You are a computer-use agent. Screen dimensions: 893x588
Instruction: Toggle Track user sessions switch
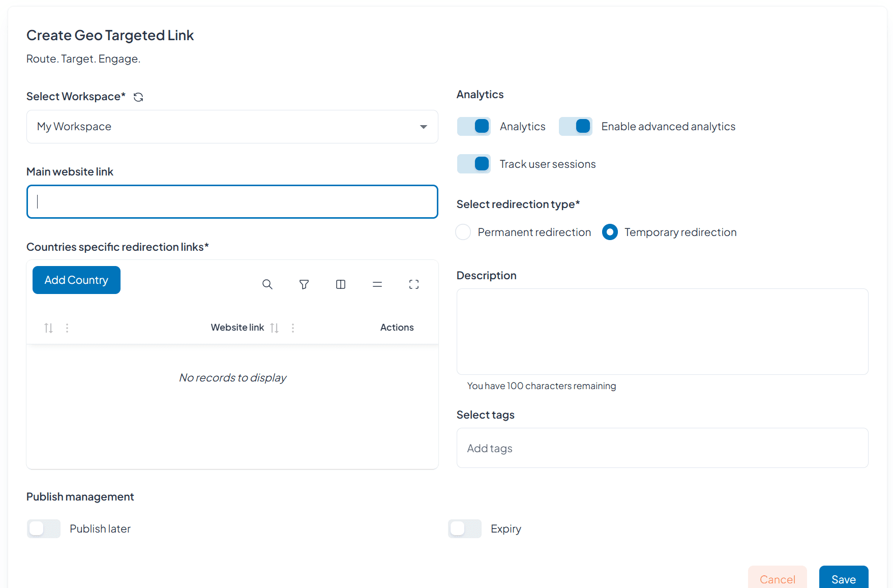point(474,164)
